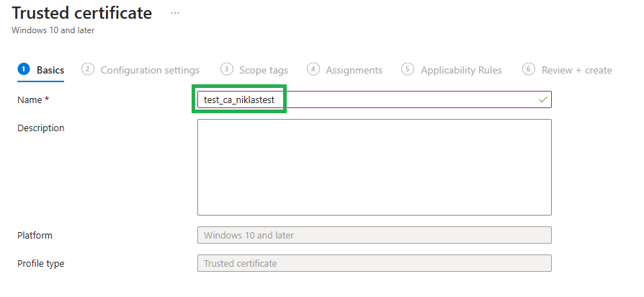Open the Assignments tab

tap(354, 70)
